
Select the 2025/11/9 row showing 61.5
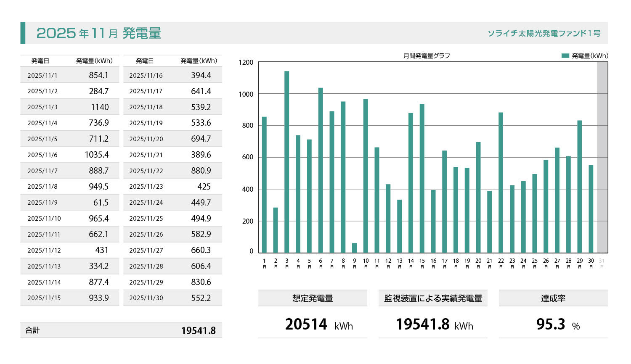69,203
